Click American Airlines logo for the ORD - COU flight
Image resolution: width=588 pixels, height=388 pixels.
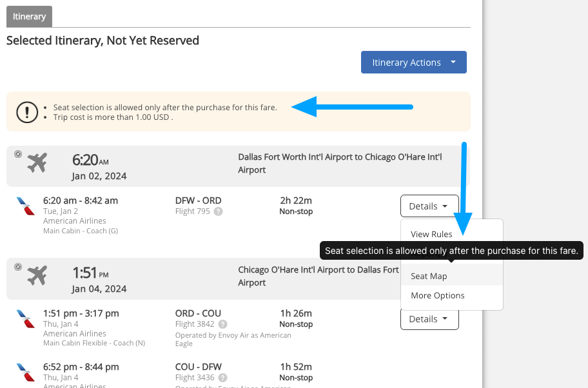(x=26, y=318)
